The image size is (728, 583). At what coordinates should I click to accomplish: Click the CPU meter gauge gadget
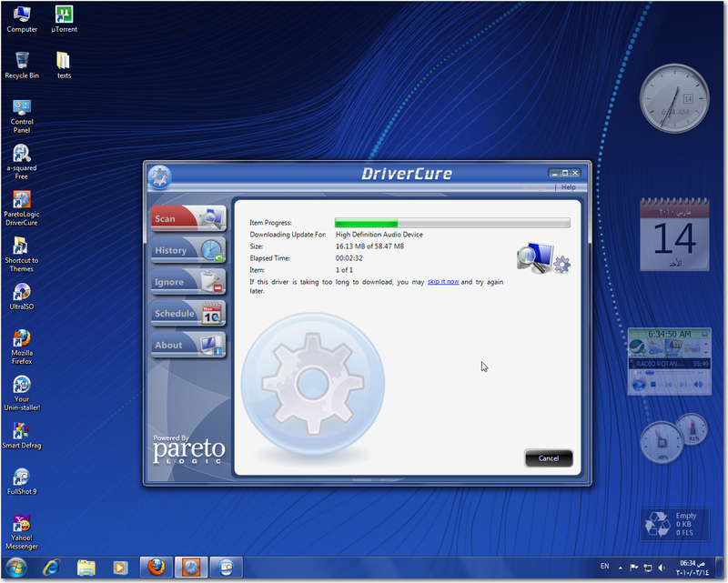pyautogui.click(x=662, y=442)
